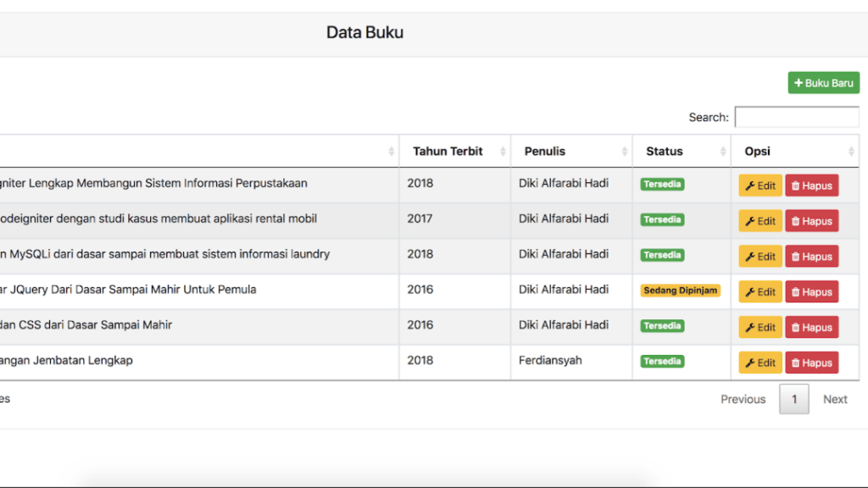Hapus the JQuery Dari Dasar book
868x488 pixels.
[811, 291]
